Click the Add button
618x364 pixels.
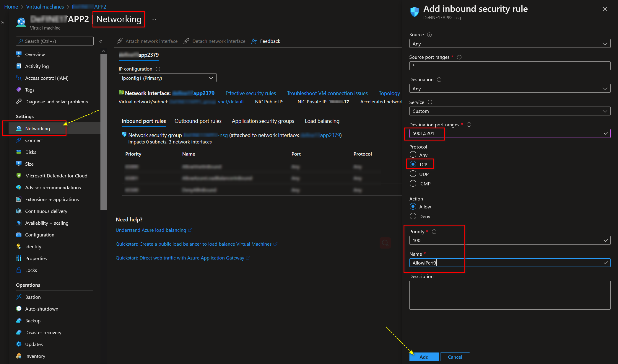424,357
